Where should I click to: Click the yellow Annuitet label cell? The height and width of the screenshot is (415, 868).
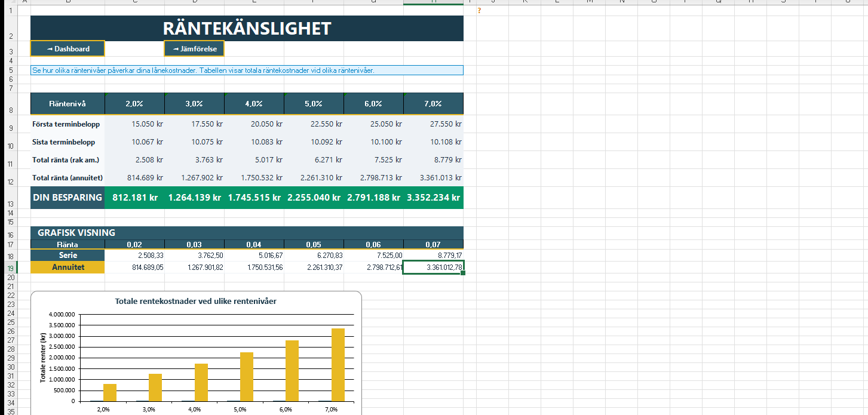tap(68, 268)
